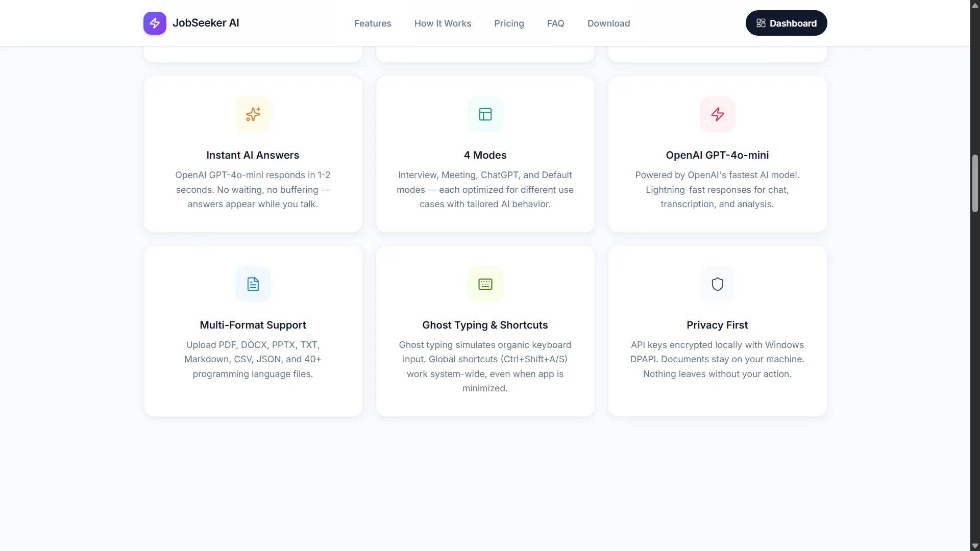Screen dimensions: 980x551
Task: Click the text 'OpenAI GPT-4o-mini responds in 1-2'
Action: [253, 175]
